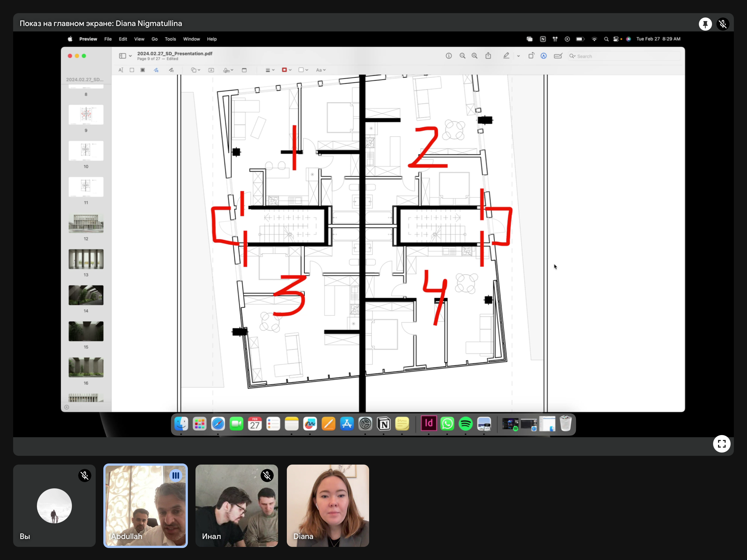
Task: Click the Zoom In magnifier icon
Action: point(474,56)
